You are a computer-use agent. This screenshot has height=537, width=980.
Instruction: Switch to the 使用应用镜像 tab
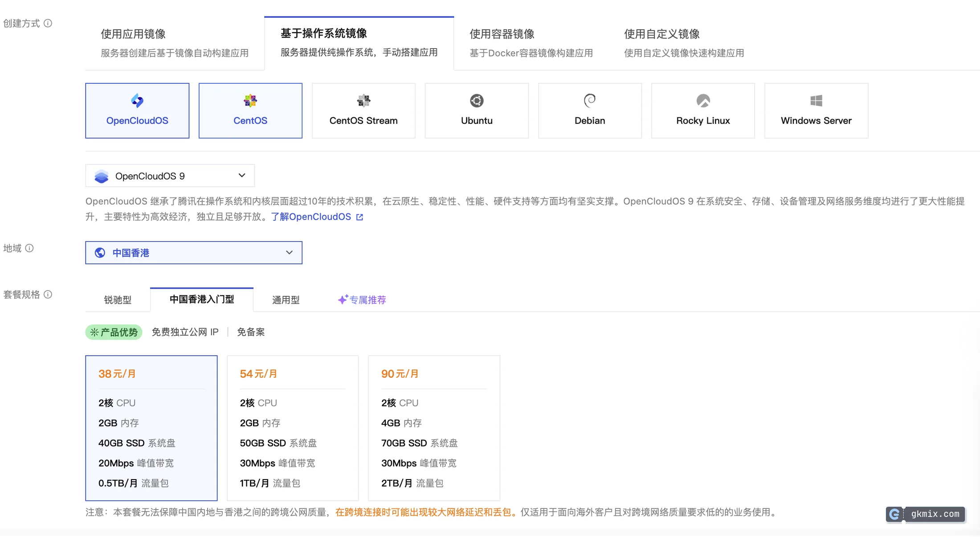click(175, 43)
